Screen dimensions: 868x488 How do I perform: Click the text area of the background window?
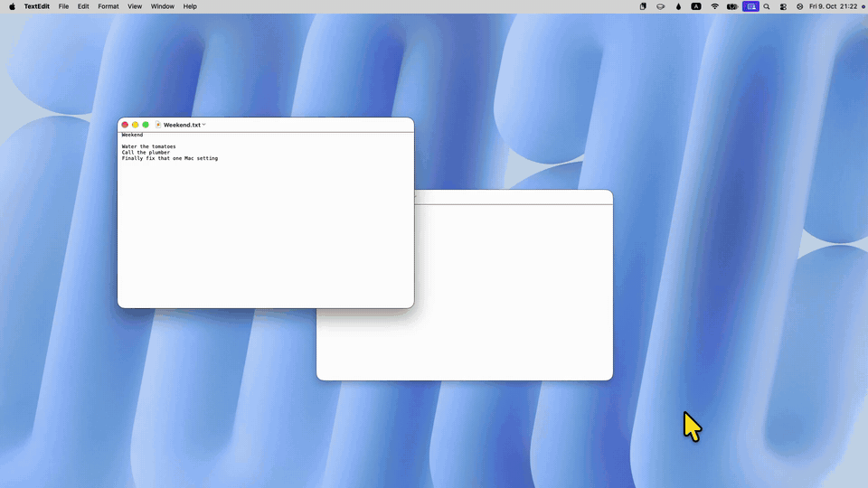tap(514, 292)
